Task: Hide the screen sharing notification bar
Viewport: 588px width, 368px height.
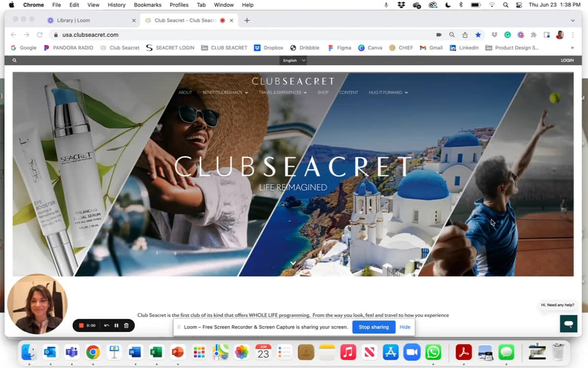Action: tap(405, 327)
